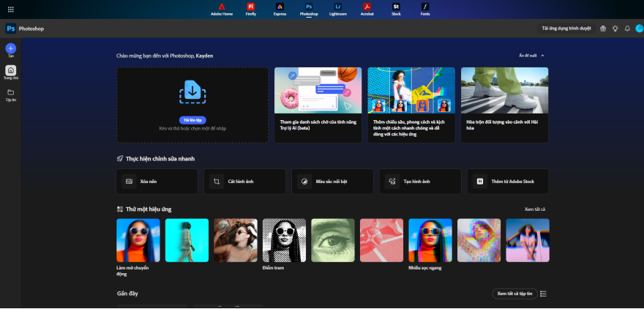Try the Nhiễu sọc ngang effect thumbnail
This screenshot has height=309, width=644.
[x=430, y=240]
